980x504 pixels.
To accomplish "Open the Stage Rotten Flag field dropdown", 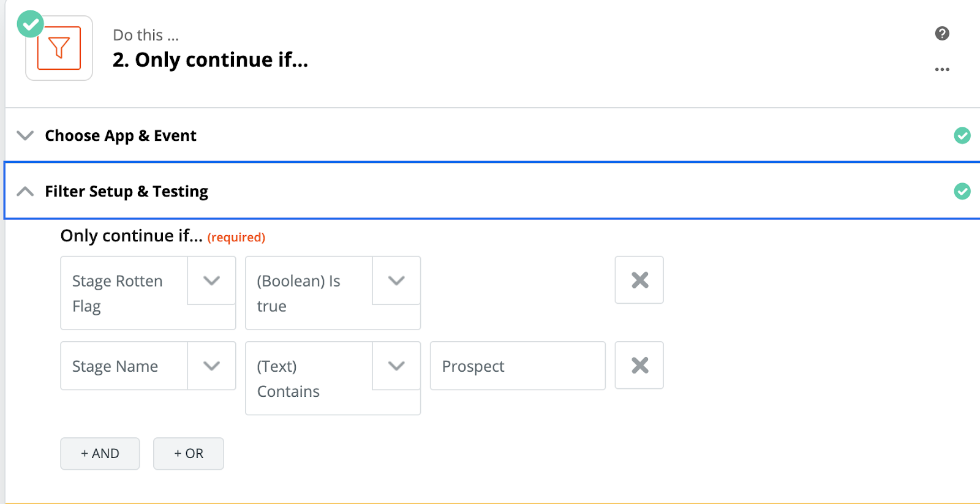I will coord(211,280).
